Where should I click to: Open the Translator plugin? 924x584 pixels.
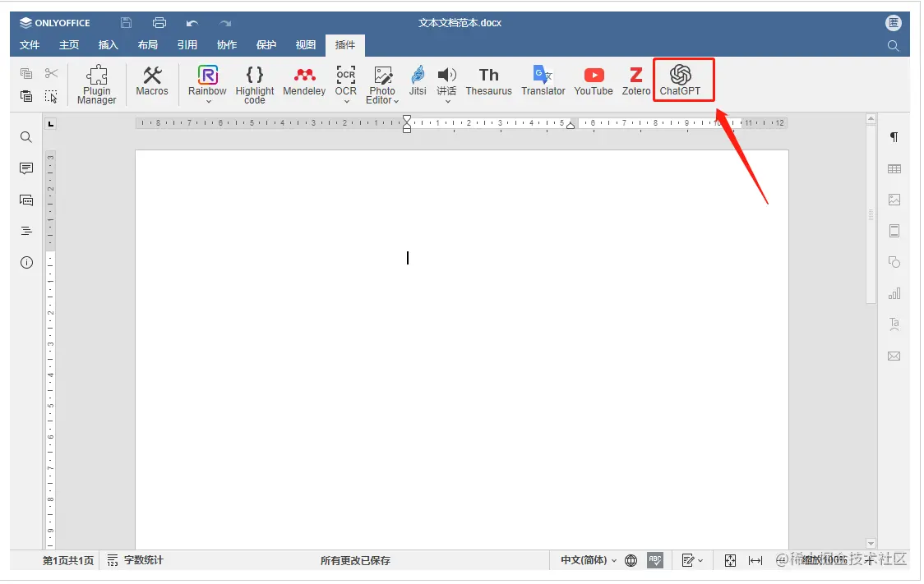pos(543,80)
